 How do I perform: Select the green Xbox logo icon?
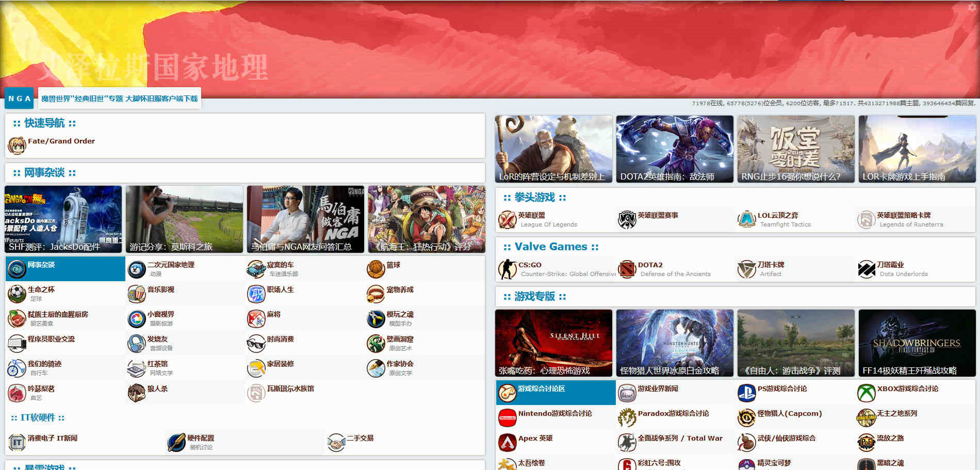[x=867, y=393]
